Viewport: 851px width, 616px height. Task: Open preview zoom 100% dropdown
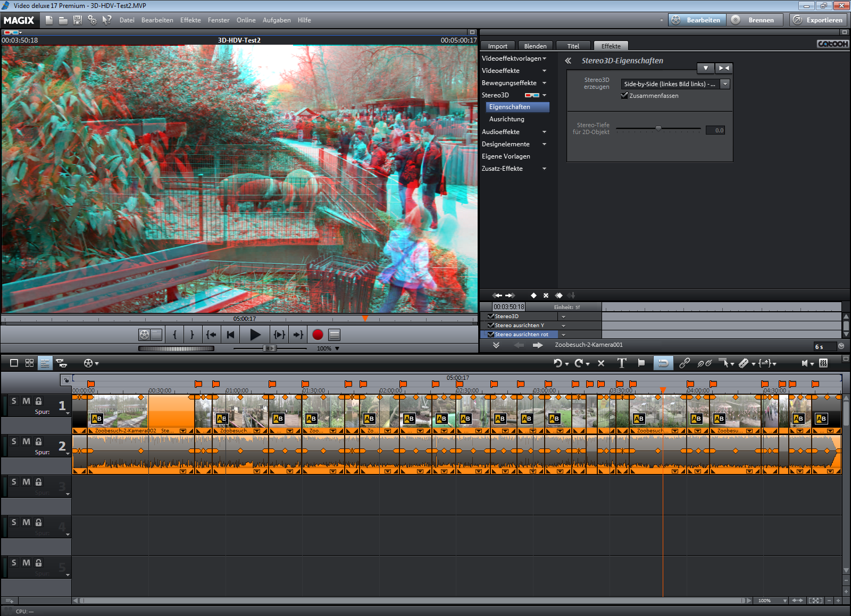[x=337, y=348]
